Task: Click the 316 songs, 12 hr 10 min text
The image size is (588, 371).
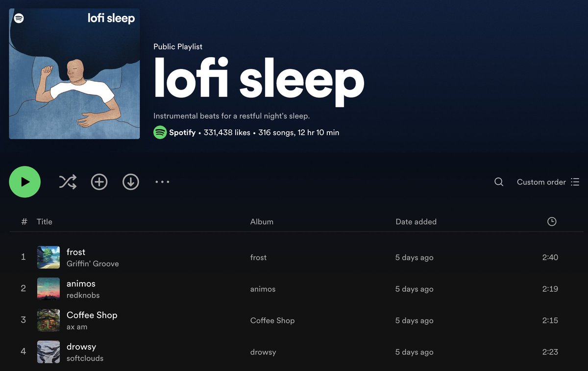Action: pyautogui.click(x=298, y=133)
